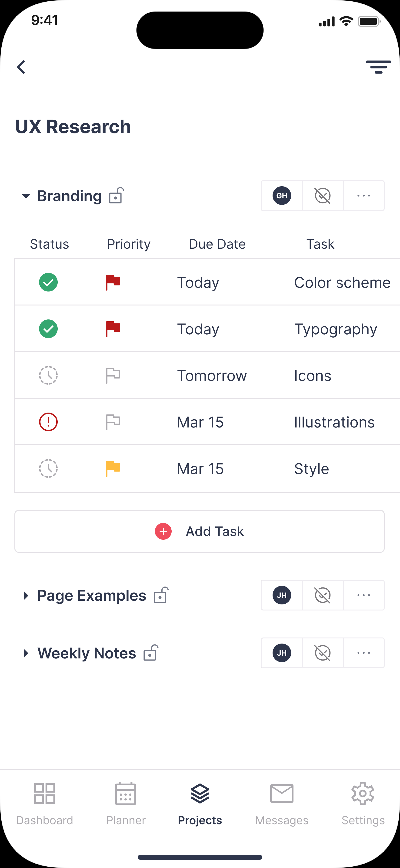Image resolution: width=400 pixels, height=868 pixels.
Task: Open the Illustrations task row
Action: tap(334, 422)
